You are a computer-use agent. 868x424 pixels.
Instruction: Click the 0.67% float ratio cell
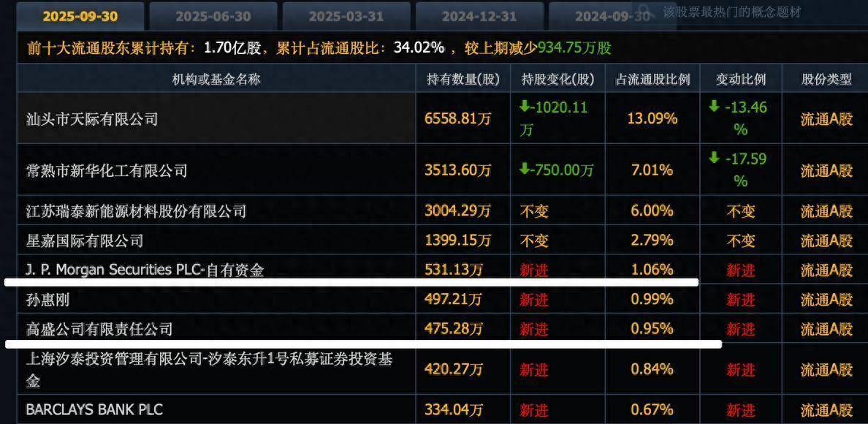652,409
